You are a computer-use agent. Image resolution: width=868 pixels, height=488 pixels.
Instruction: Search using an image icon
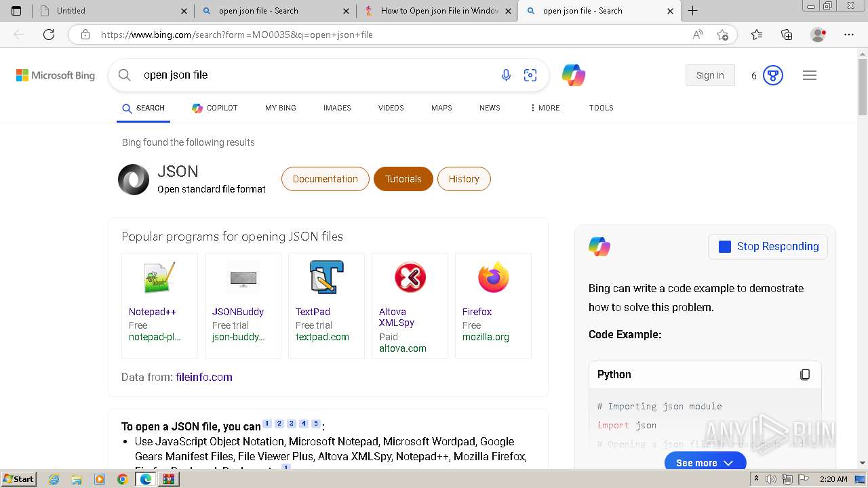[x=530, y=75]
